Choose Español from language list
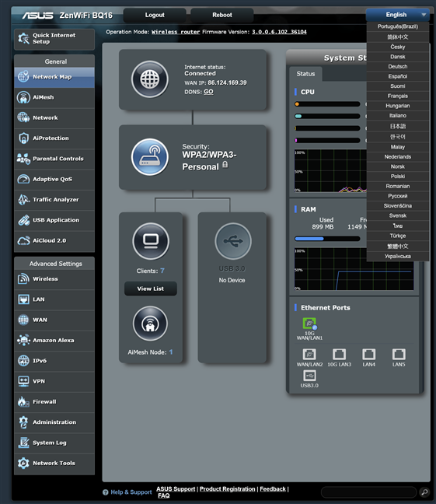 click(x=398, y=76)
